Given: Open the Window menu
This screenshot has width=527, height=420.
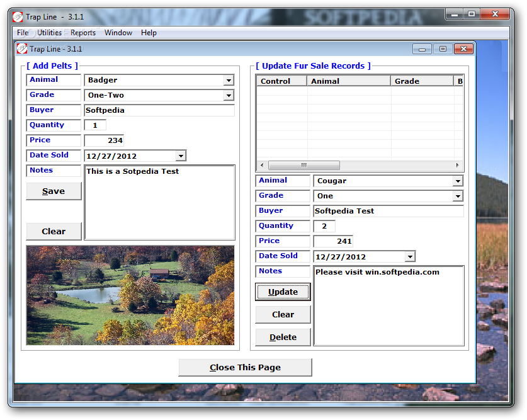Looking at the screenshot, I should point(118,33).
